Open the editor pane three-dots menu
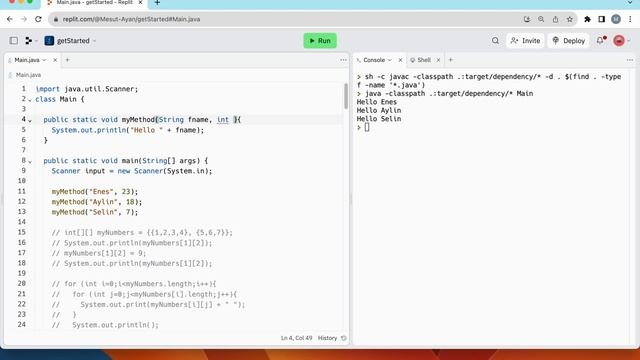This screenshot has height=360, width=640. click(x=343, y=60)
